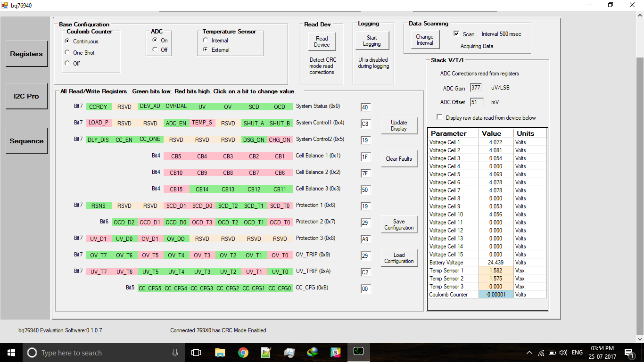Click the Read Device button
The height and width of the screenshot is (362, 644).
(322, 41)
